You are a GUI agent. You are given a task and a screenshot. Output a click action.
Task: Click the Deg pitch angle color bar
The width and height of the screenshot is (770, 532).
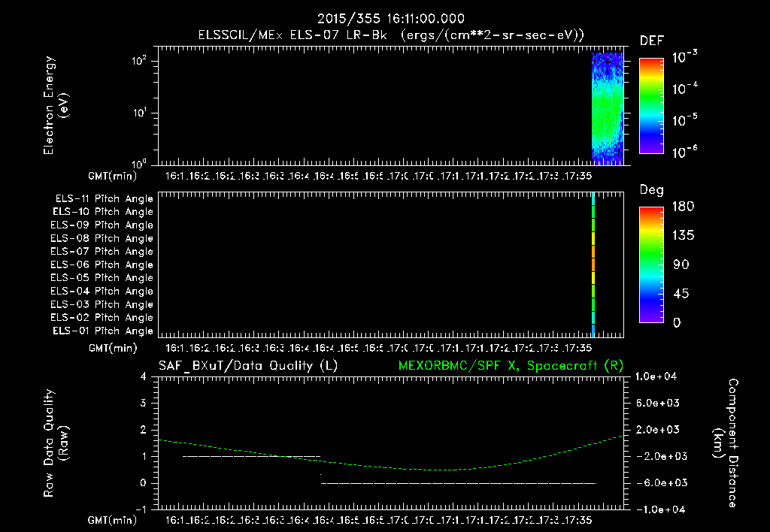click(x=651, y=264)
